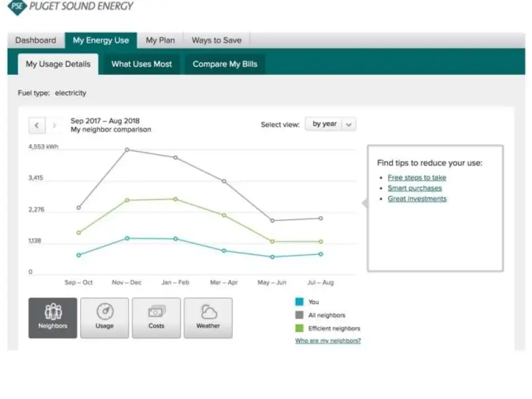Open the 'by year' view dropdown

pyautogui.click(x=324, y=124)
